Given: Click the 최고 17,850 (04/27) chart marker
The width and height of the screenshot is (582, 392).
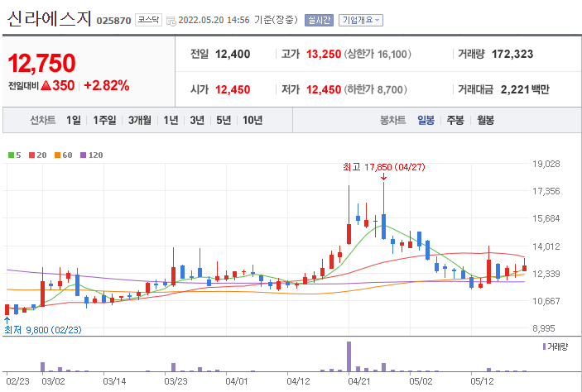Looking at the screenshot, I should tap(384, 167).
